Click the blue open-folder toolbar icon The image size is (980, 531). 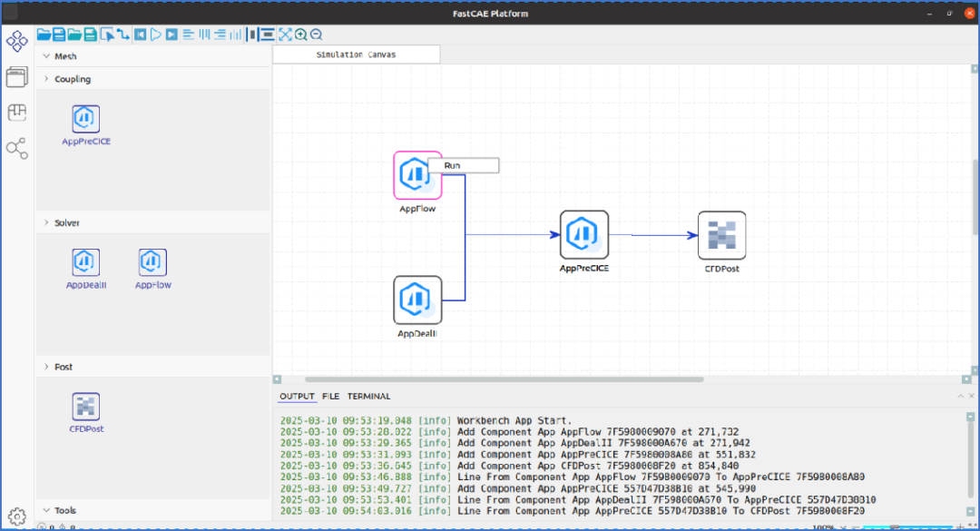click(x=44, y=34)
